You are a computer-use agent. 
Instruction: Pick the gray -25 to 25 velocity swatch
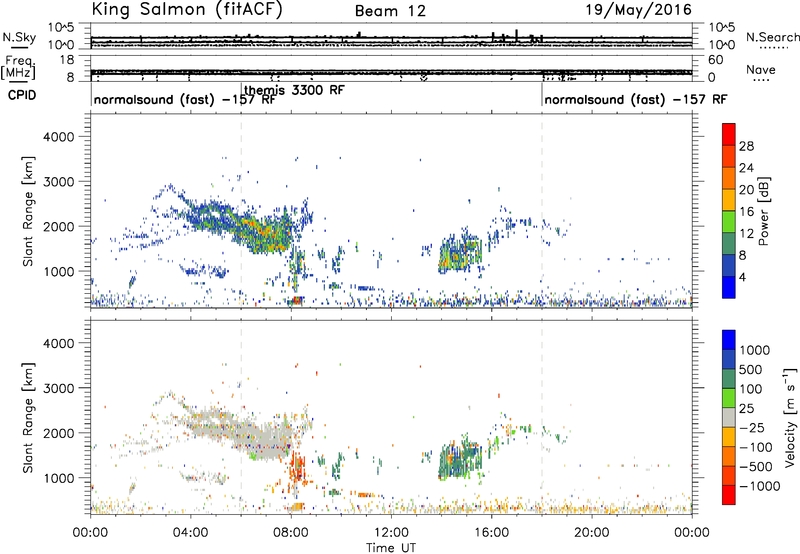click(729, 417)
